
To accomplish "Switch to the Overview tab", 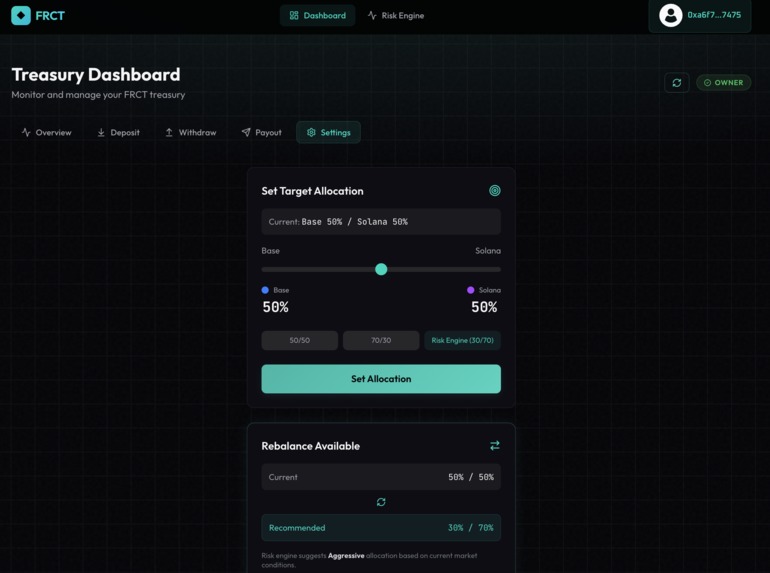I will 47,133.
